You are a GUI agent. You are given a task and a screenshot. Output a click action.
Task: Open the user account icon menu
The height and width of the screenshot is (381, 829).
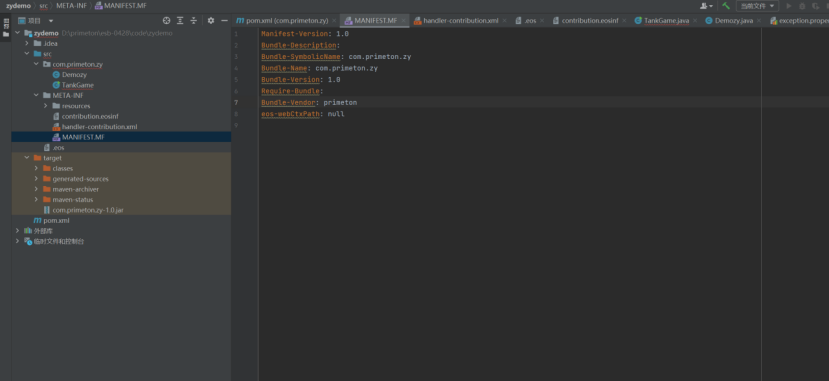click(x=706, y=6)
